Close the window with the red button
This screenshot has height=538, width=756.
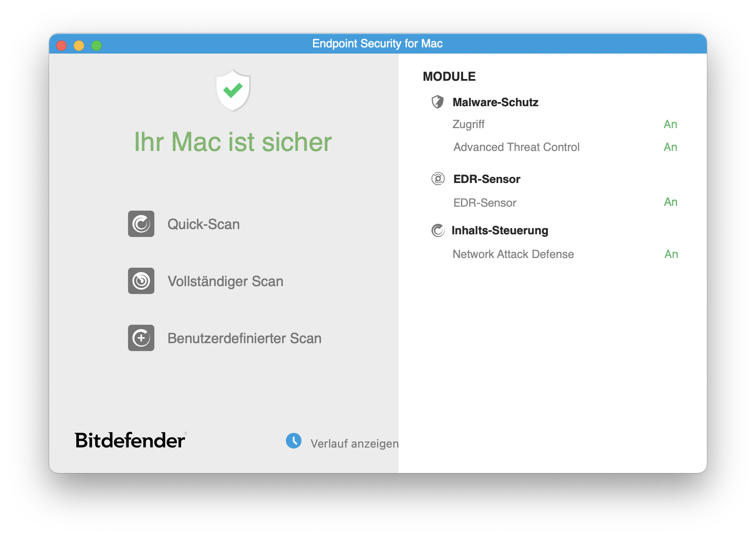61,45
